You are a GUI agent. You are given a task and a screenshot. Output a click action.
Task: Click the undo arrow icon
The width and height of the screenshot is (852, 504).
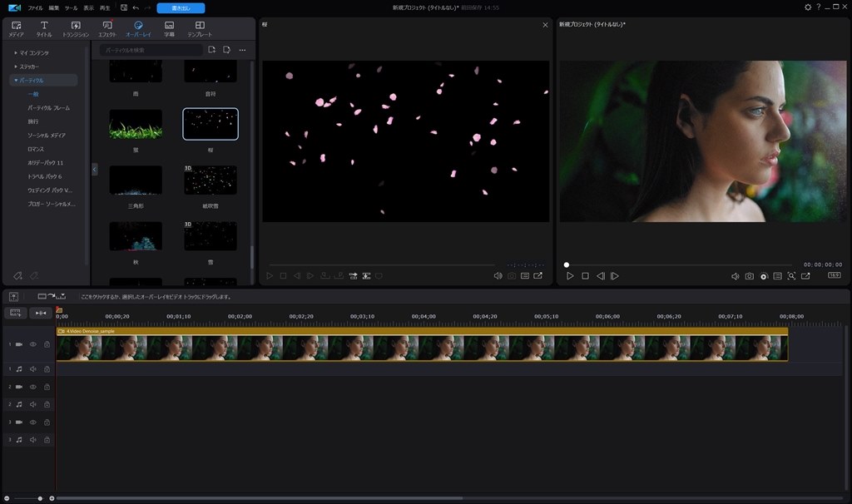[x=136, y=7]
